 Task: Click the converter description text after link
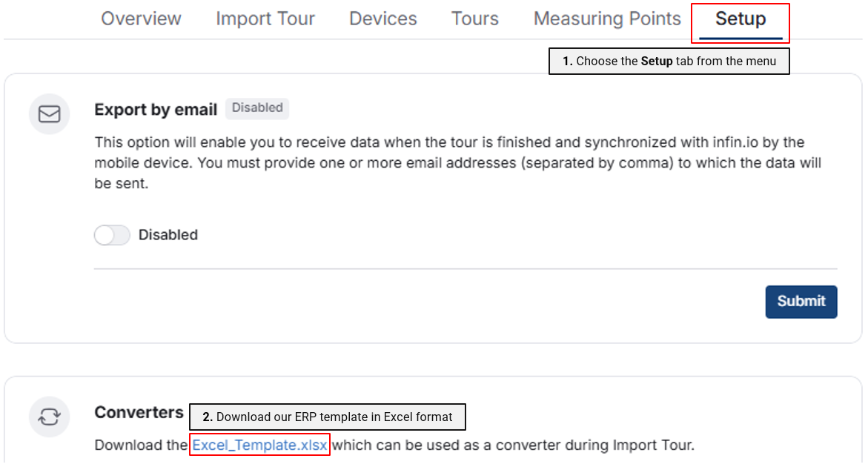[x=513, y=446]
